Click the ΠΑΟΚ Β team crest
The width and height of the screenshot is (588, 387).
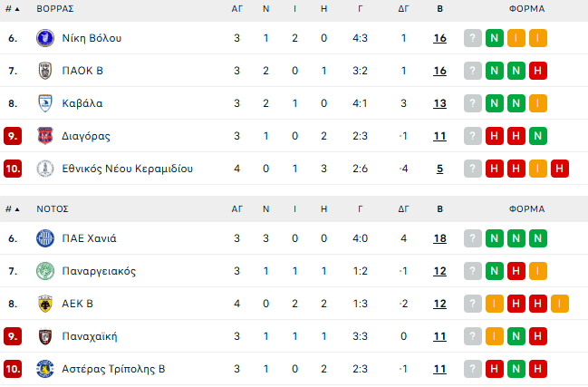[x=44, y=71]
